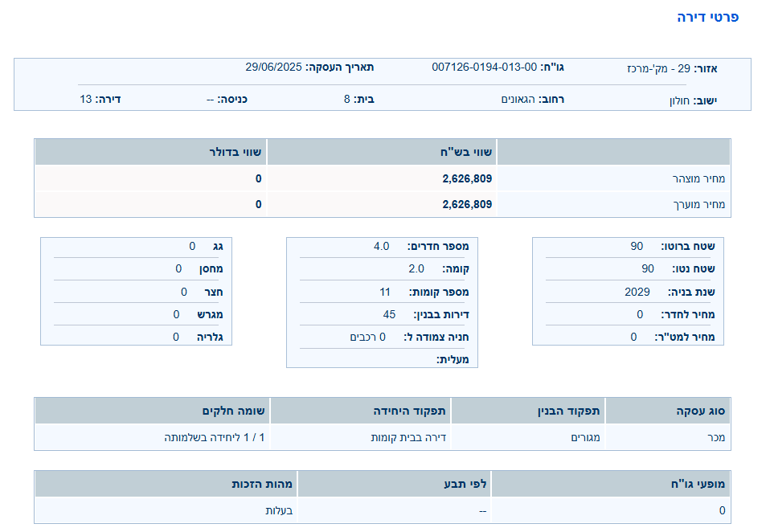Click the transaction date 29/06/2025
The image size is (770, 532).
273,68
